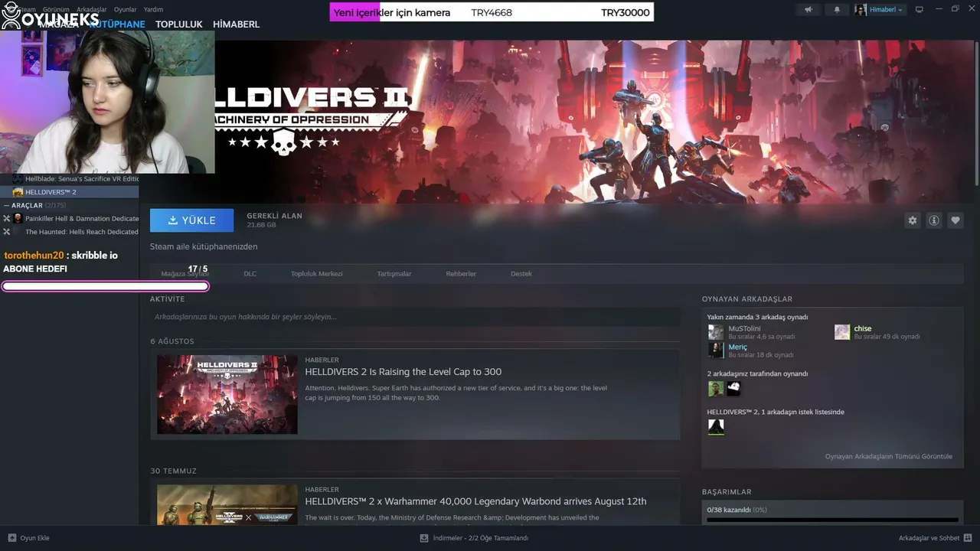Open the Level Cap to 300 news thumbnail
The height and width of the screenshot is (551, 980).
(227, 394)
